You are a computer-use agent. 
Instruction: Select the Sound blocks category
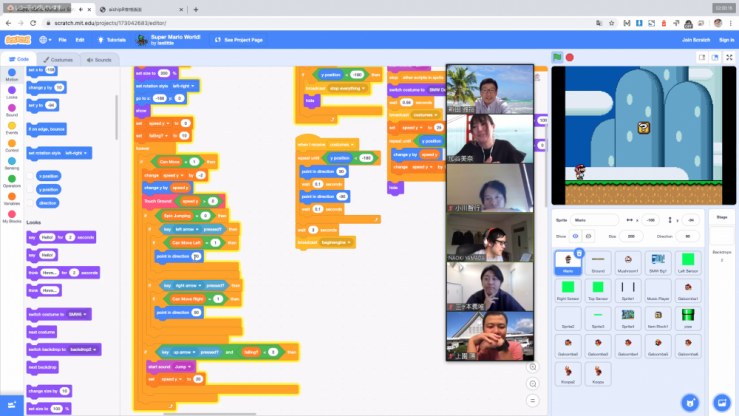[x=12, y=110]
